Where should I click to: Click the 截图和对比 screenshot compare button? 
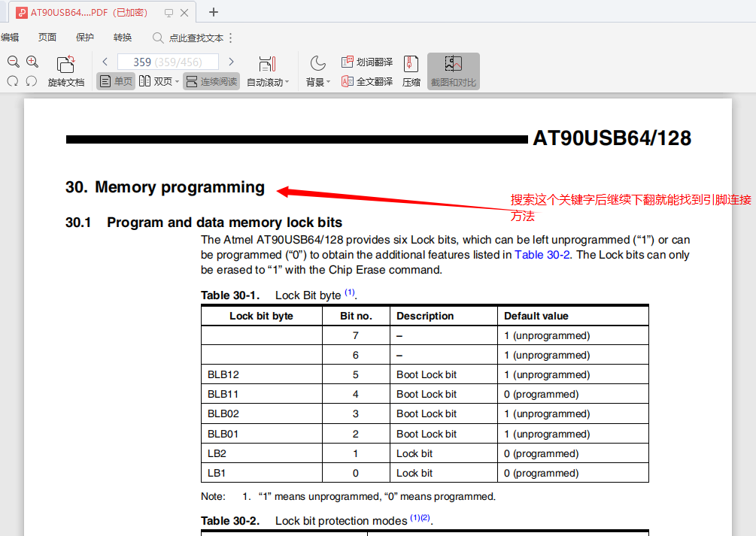(453, 71)
